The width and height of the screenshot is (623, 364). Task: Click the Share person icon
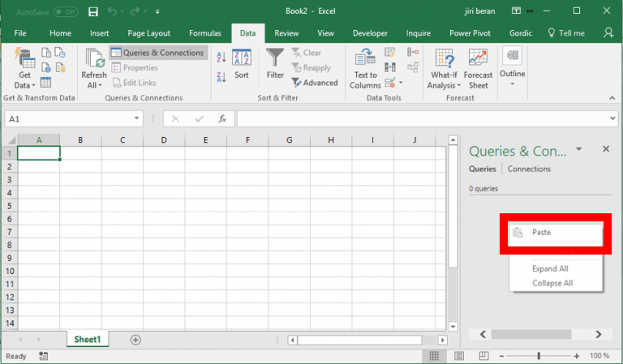[x=608, y=33]
